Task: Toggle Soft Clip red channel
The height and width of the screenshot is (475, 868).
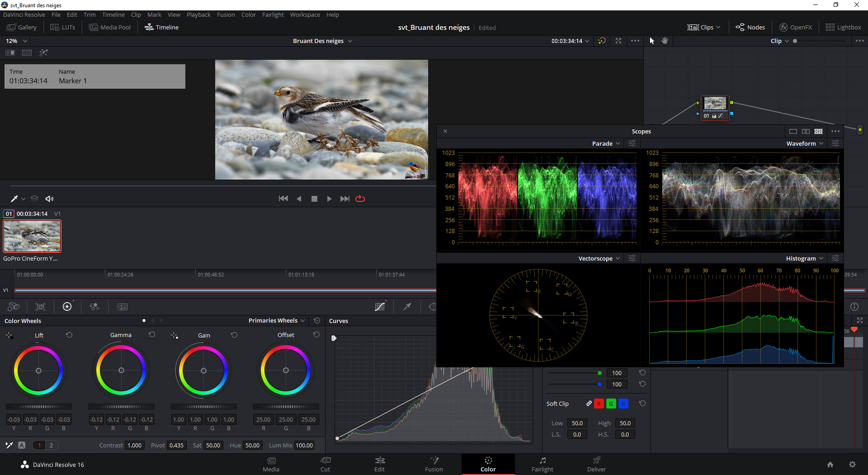Action: (x=599, y=404)
